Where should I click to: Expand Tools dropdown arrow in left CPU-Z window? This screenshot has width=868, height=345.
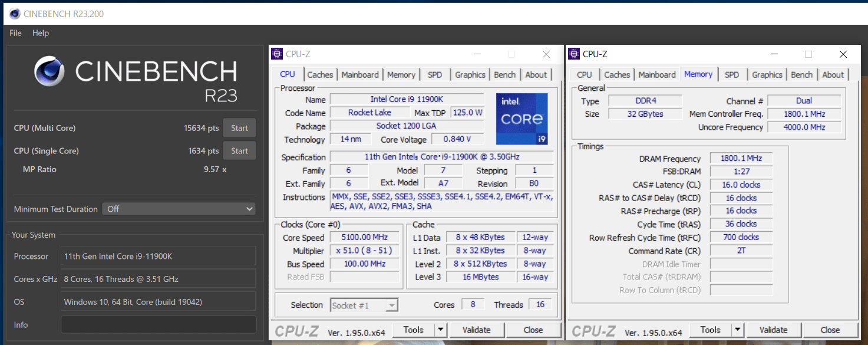[x=441, y=330]
